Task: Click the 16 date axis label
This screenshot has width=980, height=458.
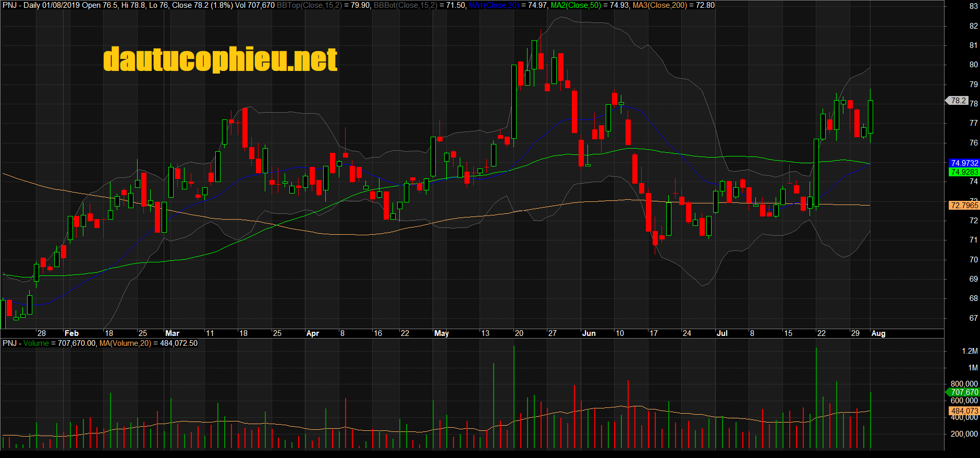Action: point(378,333)
